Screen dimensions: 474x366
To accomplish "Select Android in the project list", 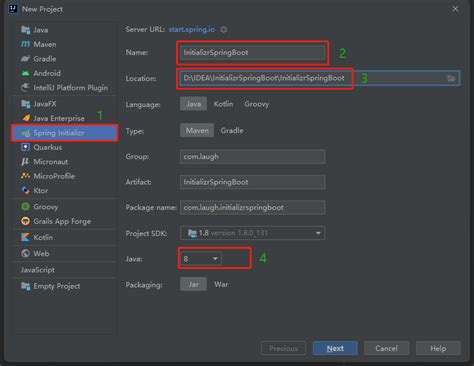I will (x=64, y=73).
